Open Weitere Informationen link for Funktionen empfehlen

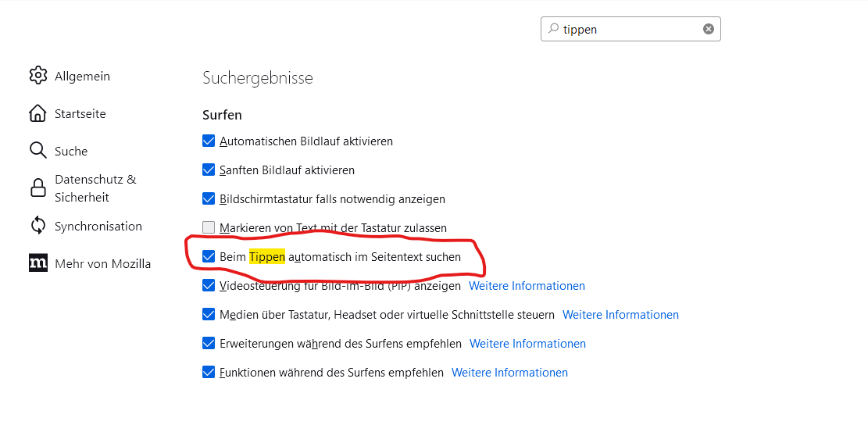509,373
